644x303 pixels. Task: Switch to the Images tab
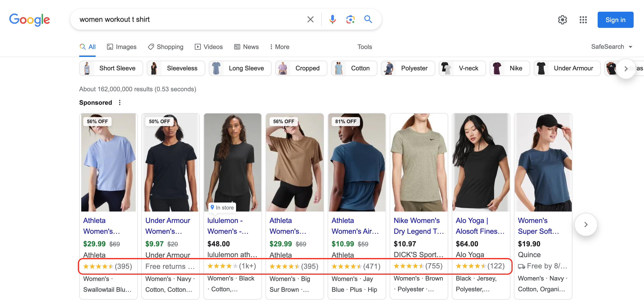coord(122,47)
